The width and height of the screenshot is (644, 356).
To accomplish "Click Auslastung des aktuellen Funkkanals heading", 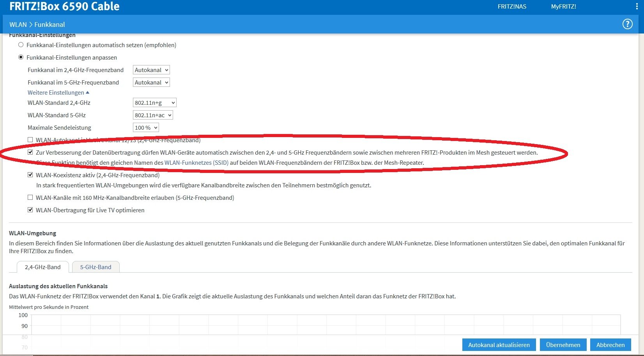I will point(58,286).
